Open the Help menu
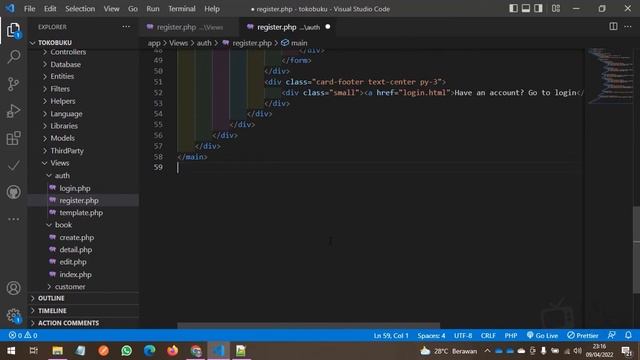This screenshot has height=360, width=640. point(212,9)
